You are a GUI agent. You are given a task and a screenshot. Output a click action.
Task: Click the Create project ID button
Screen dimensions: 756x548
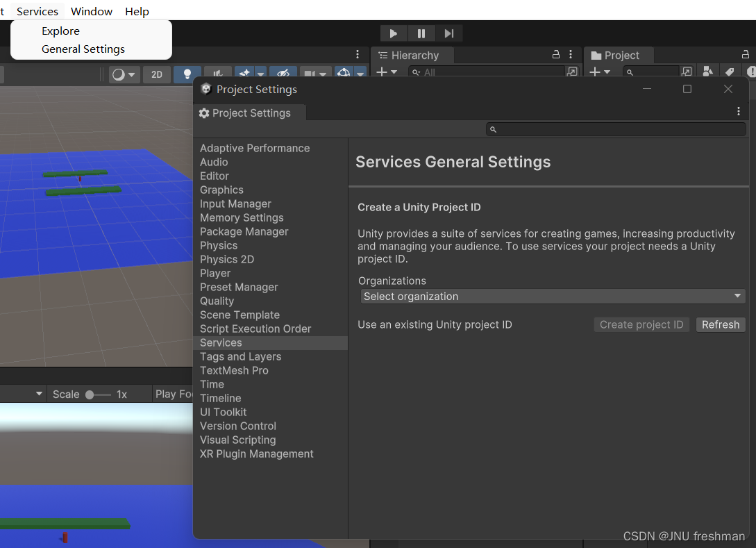pos(641,324)
